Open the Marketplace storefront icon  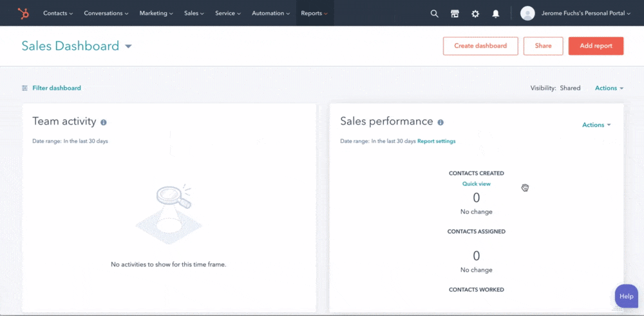pyautogui.click(x=455, y=13)
